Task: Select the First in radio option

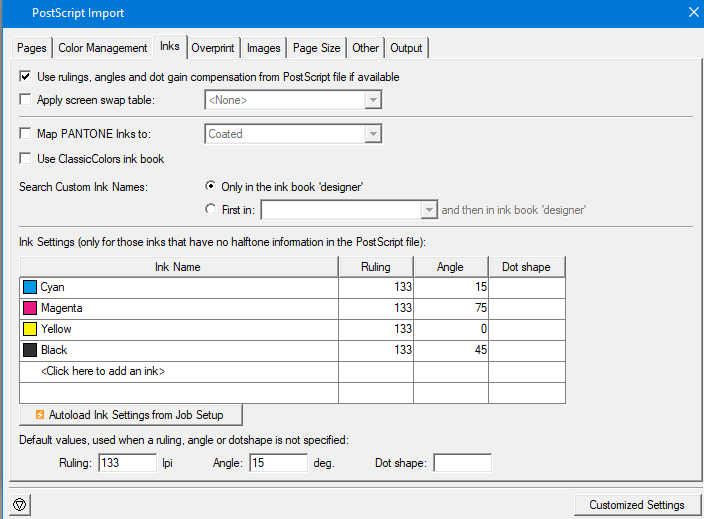Action: tap(210, 209)
